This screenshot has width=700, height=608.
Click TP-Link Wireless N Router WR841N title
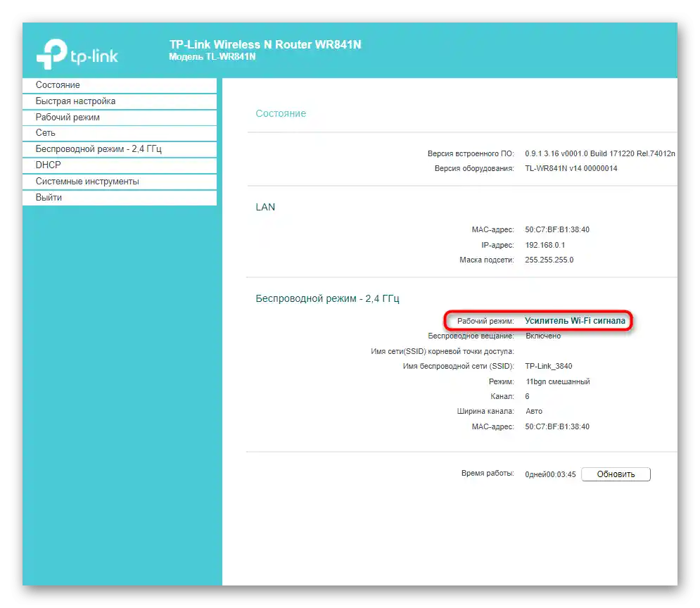point(265,44)
